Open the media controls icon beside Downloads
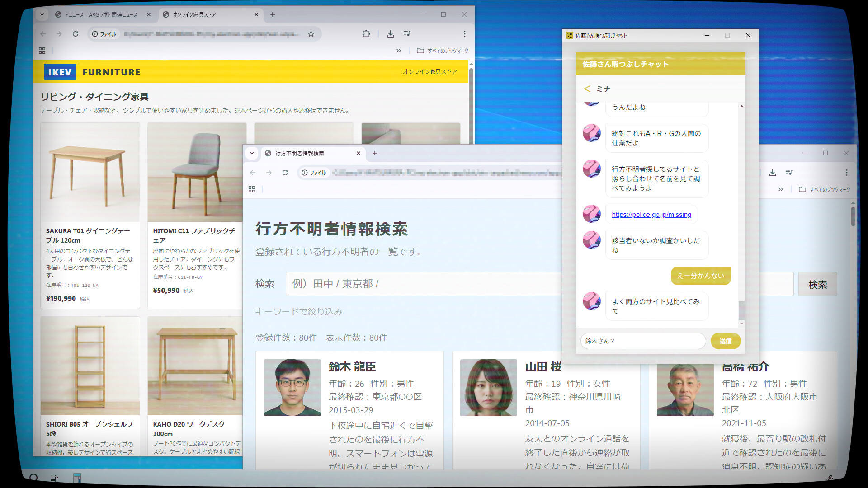The width and height of the screenshot is (868, 488). point(406,33)
